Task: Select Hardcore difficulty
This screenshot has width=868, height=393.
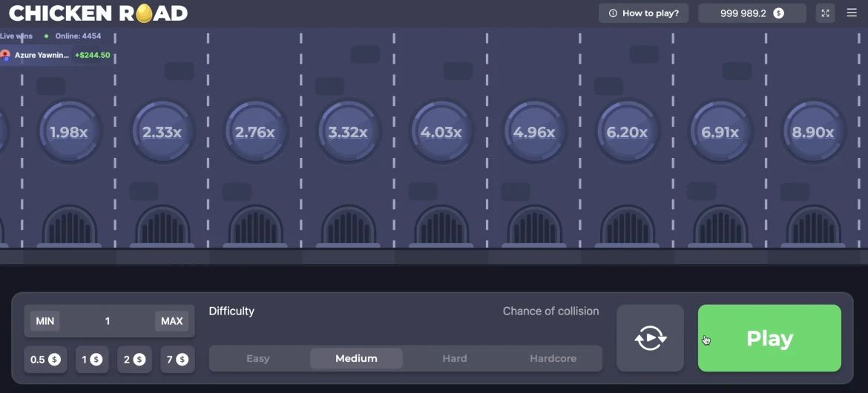Action: 553,359
